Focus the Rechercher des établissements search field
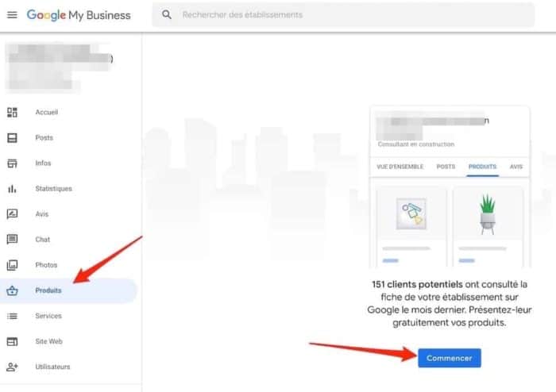556x392 pixels. tap(343, 15)
